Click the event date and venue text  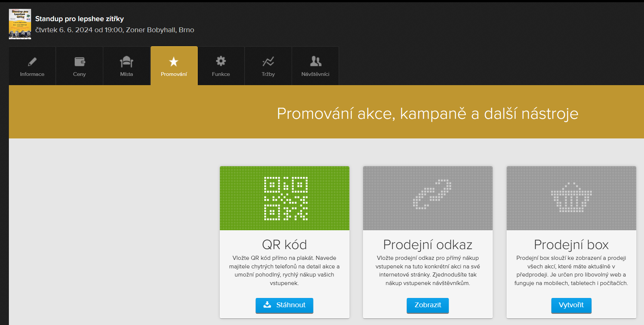tap(115, 30)
